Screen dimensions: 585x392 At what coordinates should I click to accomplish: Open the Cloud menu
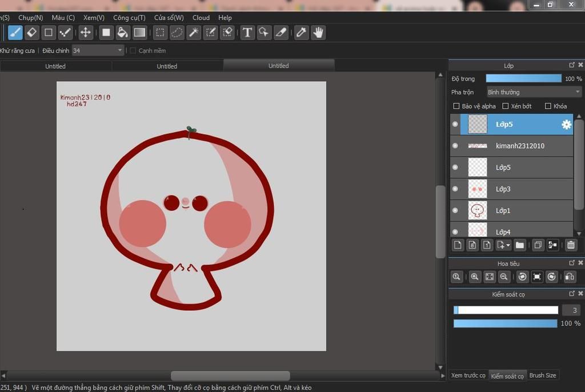tap(201, 18)
